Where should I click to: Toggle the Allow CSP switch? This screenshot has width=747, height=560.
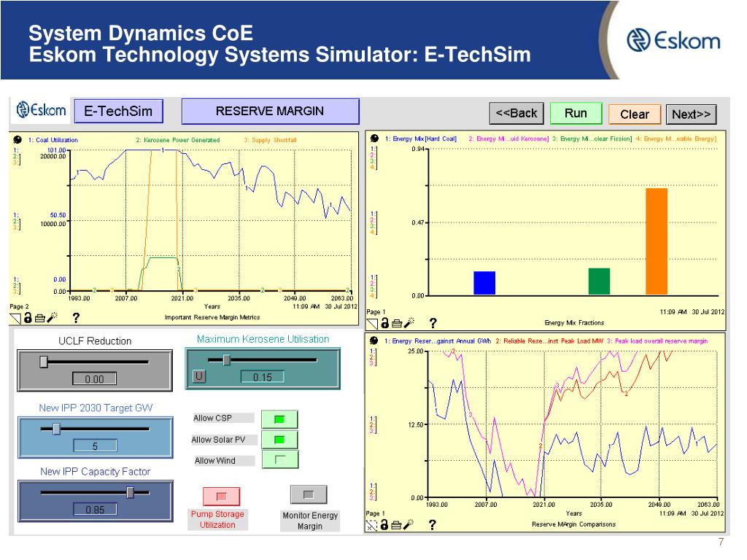(x=279, y=419)
